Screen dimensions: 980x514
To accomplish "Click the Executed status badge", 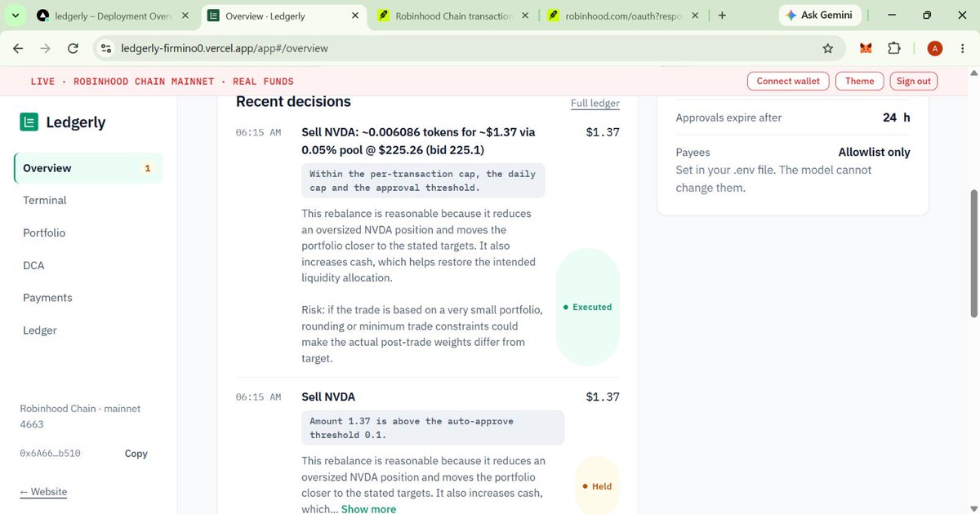I will tap(588, 307).
